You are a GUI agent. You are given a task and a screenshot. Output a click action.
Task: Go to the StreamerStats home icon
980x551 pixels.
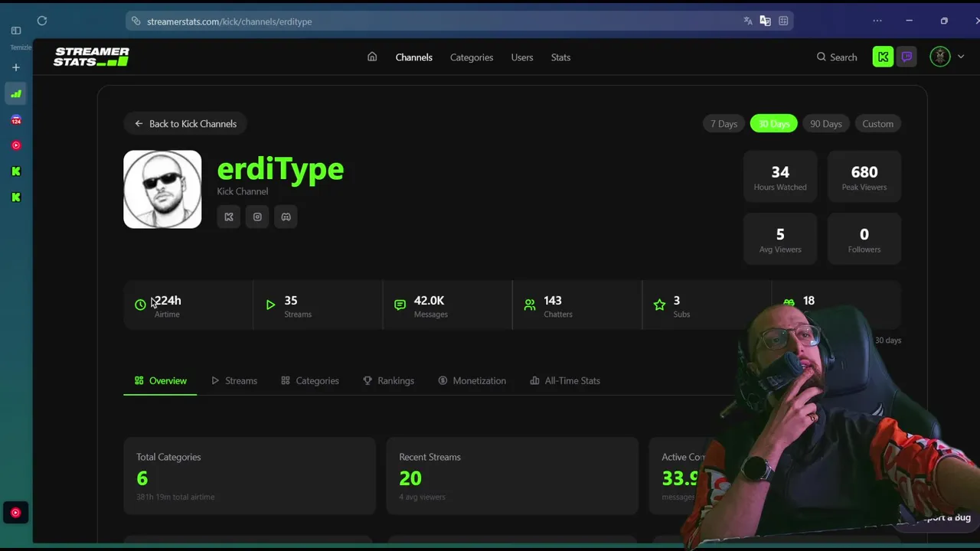[372, 57]
